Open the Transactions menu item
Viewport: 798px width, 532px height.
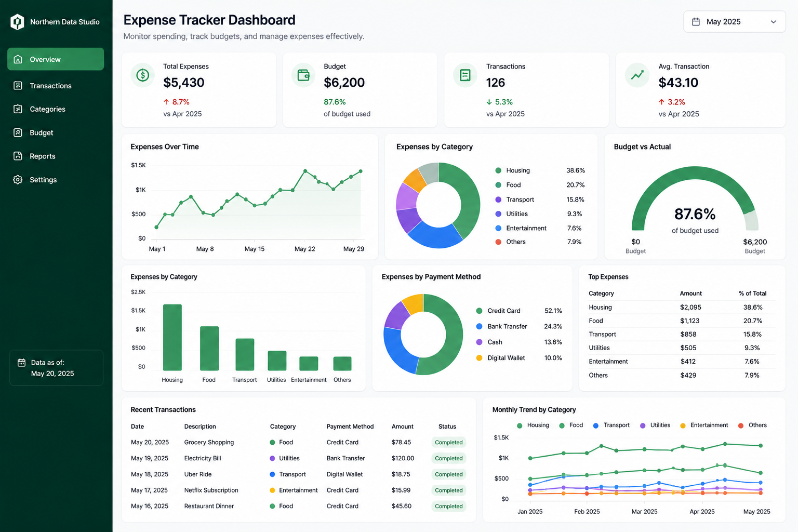pos(56,86)
